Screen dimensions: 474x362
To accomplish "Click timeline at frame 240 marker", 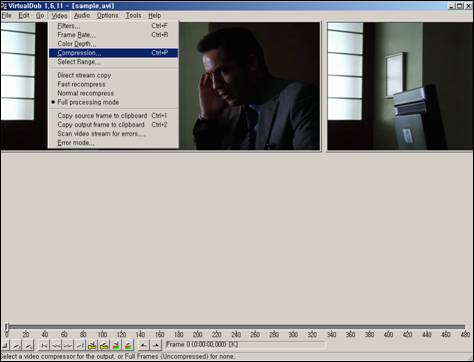I will point(236,334).
